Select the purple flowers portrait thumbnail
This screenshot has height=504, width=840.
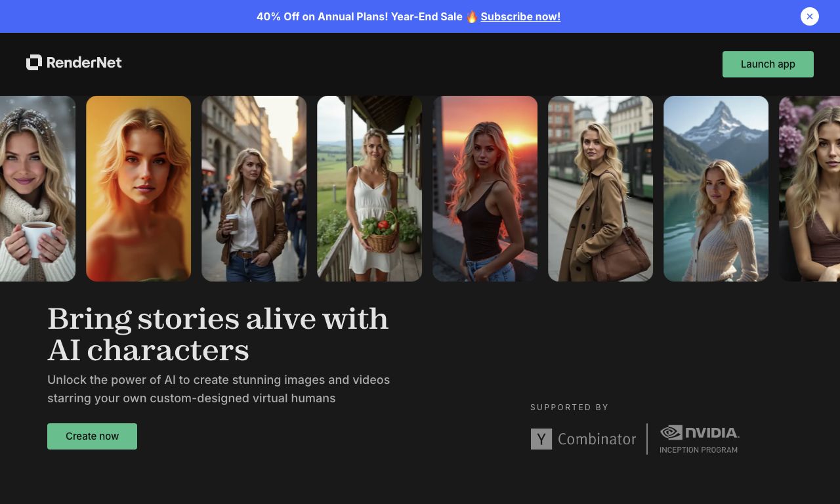pos(809,189)
